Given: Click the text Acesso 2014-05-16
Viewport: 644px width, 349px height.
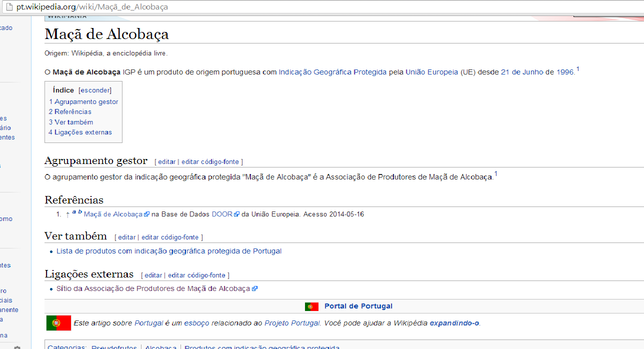Looking at the screenshot, I should point(333,214).
